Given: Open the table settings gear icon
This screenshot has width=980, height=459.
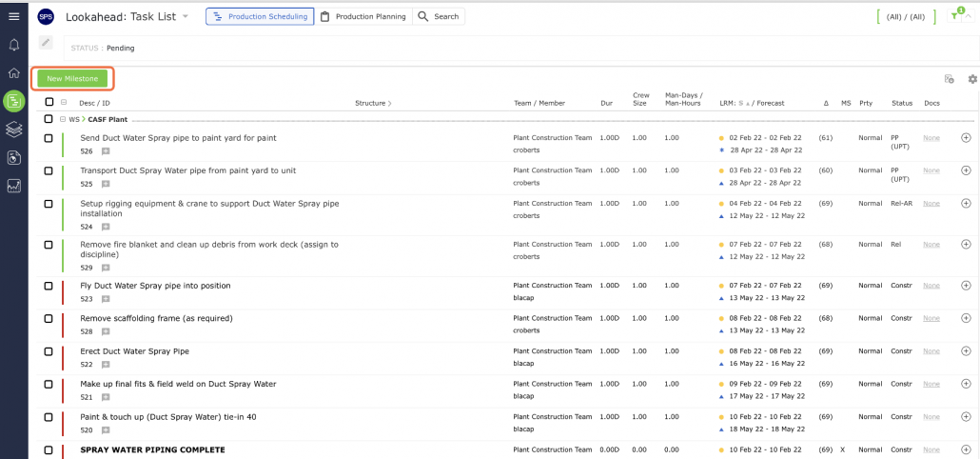Looking at the screenshot, I should point(971,79).
